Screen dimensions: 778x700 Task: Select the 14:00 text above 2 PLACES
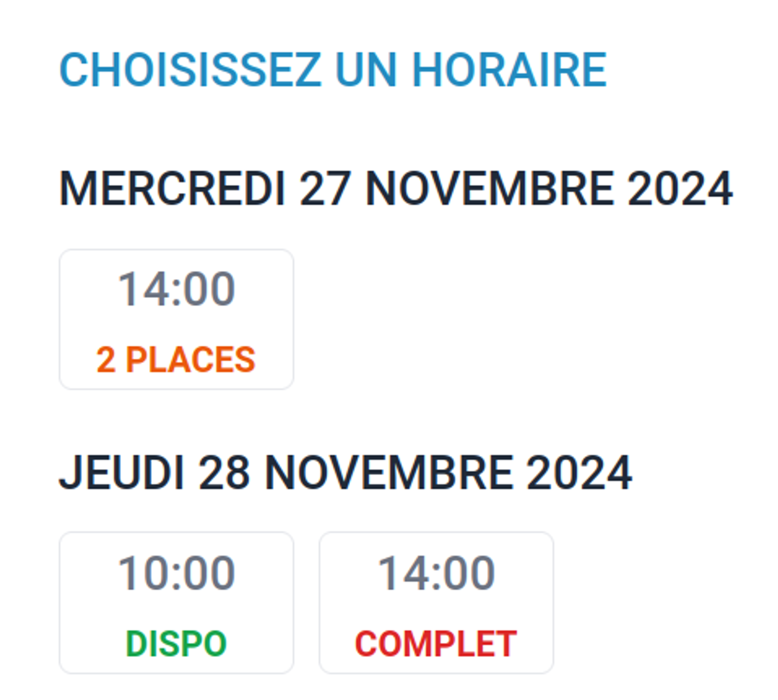[x=177, y=288]
